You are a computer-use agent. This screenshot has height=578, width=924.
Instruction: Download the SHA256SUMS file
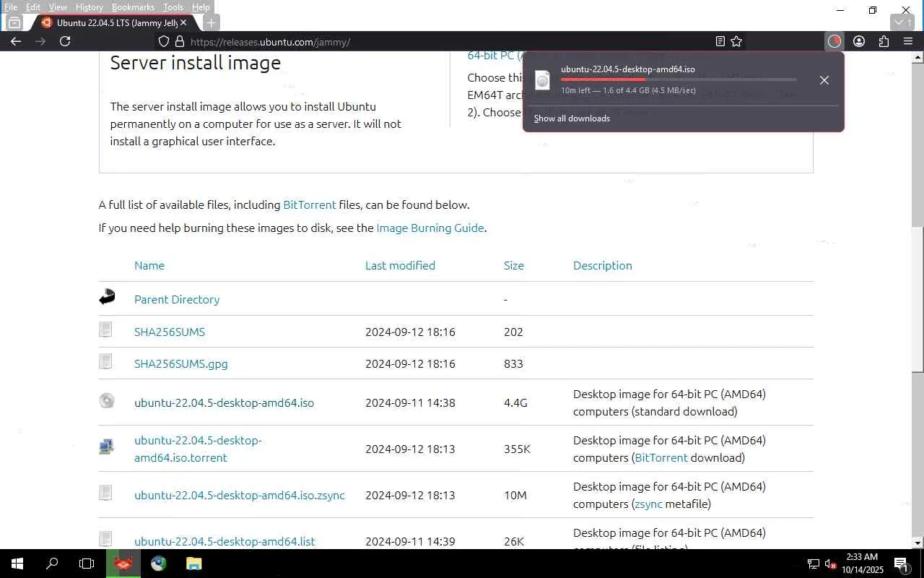pyautogui.click(x=170, y=332)
